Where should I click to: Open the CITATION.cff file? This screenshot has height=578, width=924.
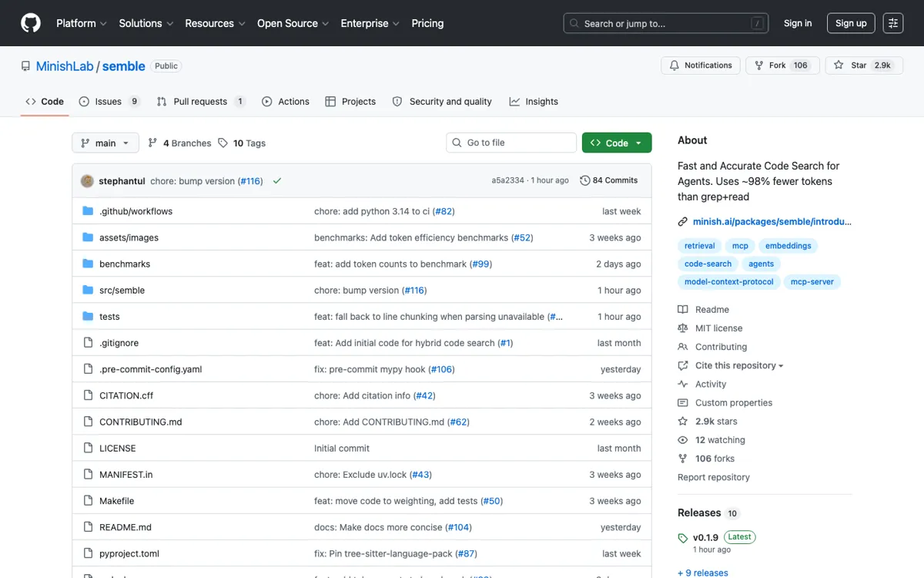[x=126, y=395]
